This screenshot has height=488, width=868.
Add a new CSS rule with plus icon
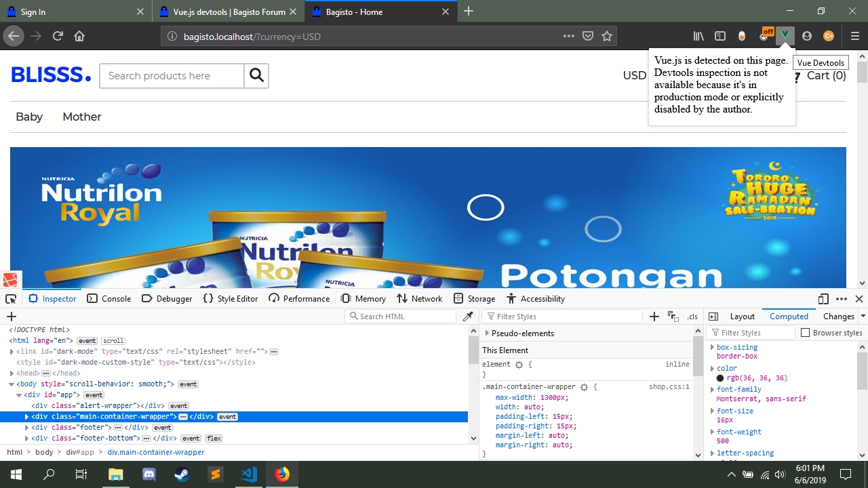[654, 317]
